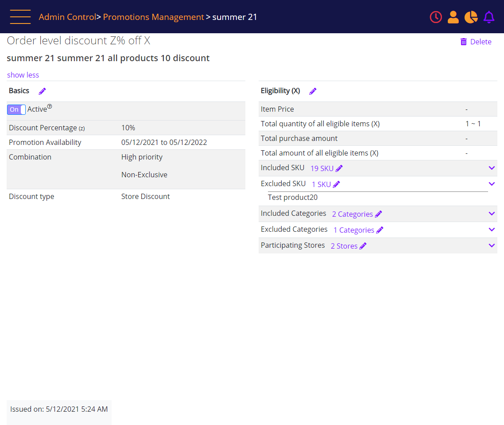Image resolution: width=504 pixels, height=425 pixels.
Task: Expand the Excluded Categories chevron
Action: tap(492, 230)
